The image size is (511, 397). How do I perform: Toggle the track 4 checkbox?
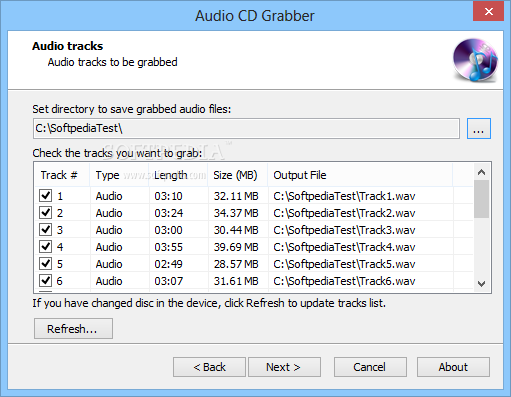pyautogui.click(x=46, y=247)
